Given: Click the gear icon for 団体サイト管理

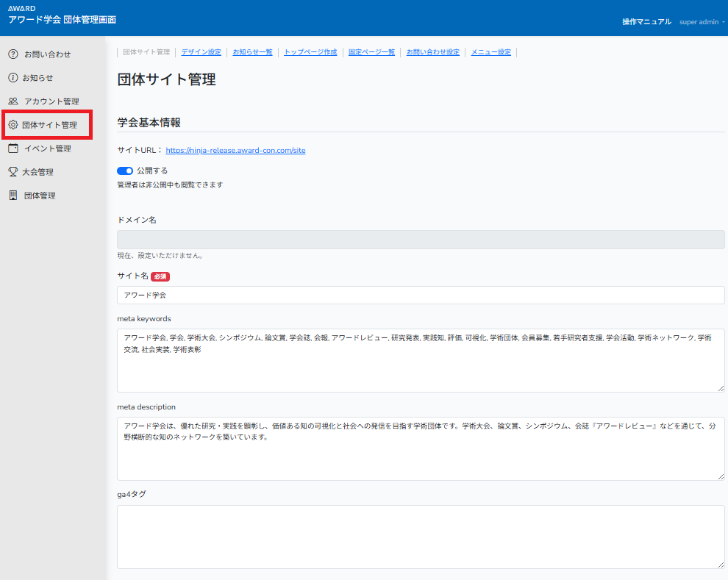Looking at the screenshot, I should [13, 125].
